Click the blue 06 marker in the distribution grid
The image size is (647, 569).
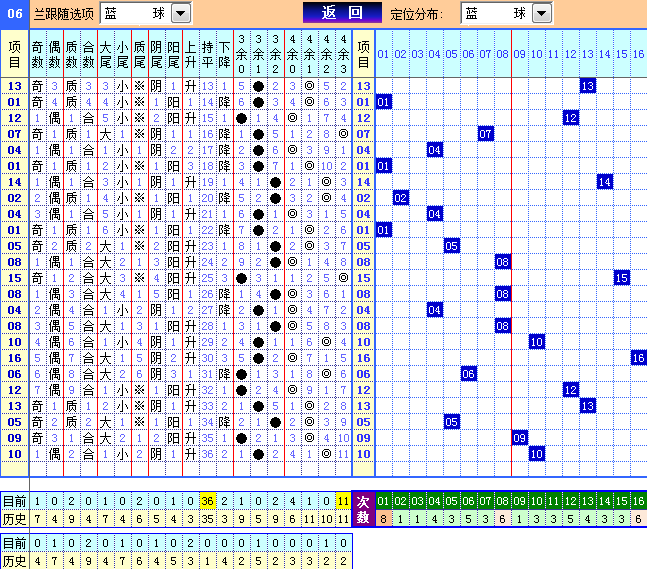pos(468,374)
